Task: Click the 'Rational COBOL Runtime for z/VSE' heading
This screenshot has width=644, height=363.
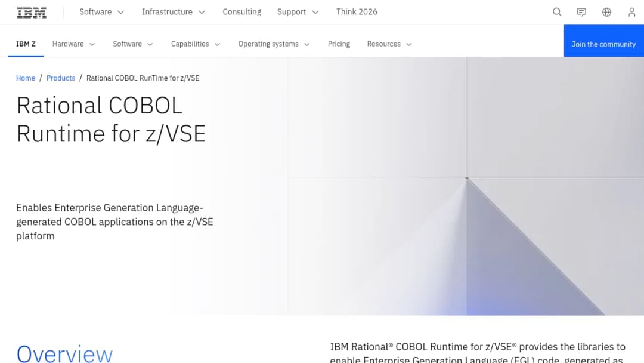Action: point(111,119)
